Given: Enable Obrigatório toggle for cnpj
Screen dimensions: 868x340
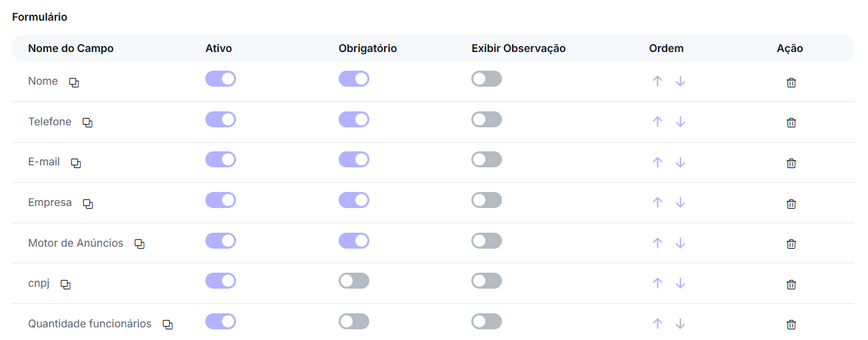Looking at the screenshot, I should [354, 281].
